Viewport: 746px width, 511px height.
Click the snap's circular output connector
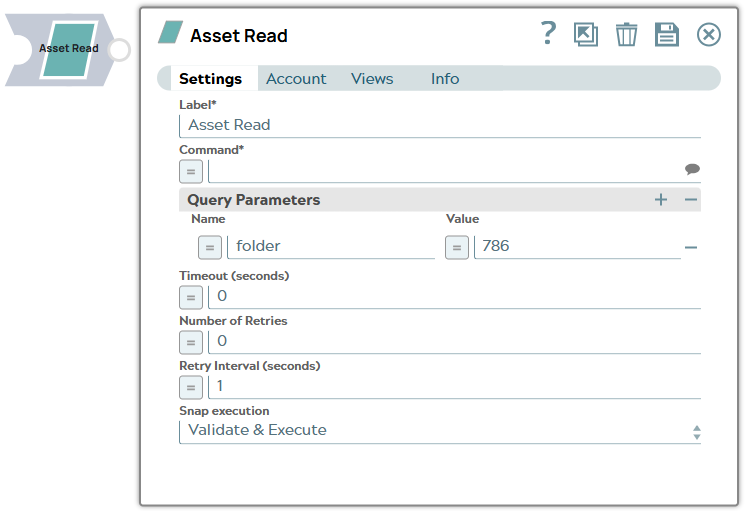click(x=119, y=50)
